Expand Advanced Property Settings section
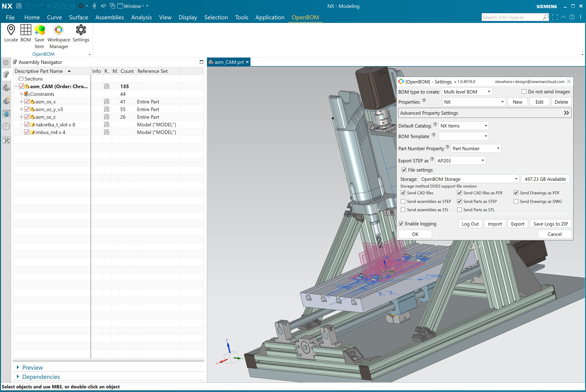 [485, 113]
